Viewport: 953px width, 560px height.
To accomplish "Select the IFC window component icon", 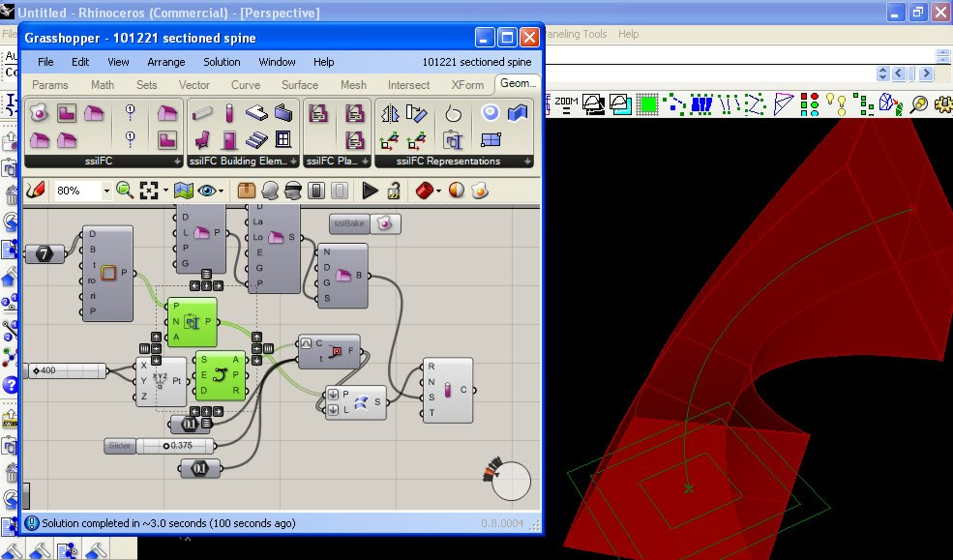I will click(x=283, y=139).
